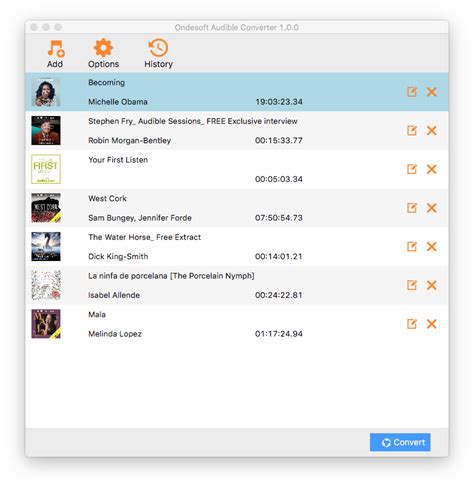Click the author 'Robin Morgan-Bentley'
The width and height of the screenshot is (474, 487).
point(129,141)
